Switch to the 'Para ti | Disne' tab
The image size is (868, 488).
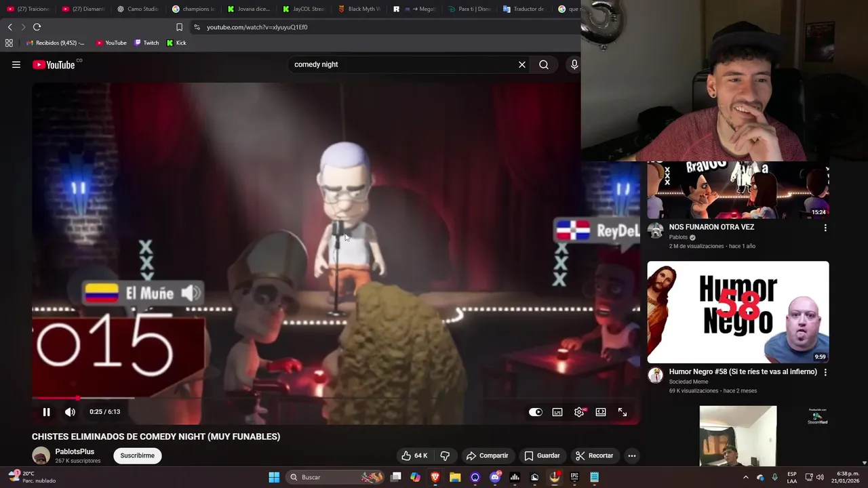471,9
